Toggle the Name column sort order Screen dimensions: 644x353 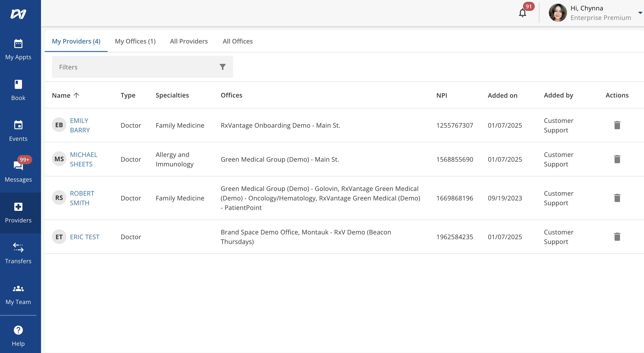coord(76,95)
